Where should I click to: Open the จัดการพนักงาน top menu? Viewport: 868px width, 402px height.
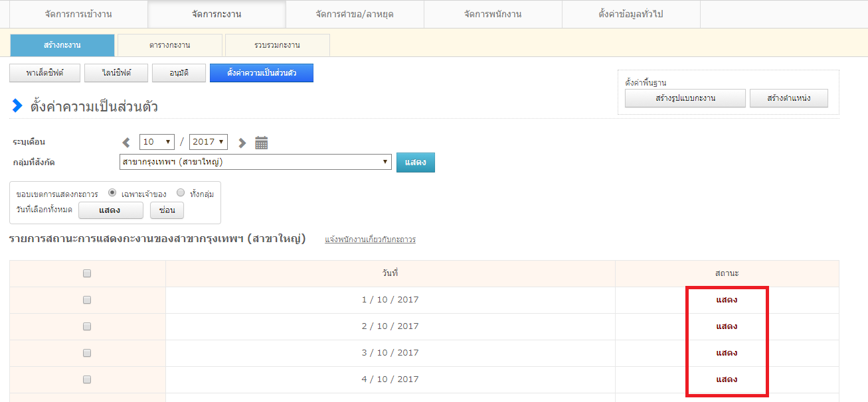tap(493, 14)
